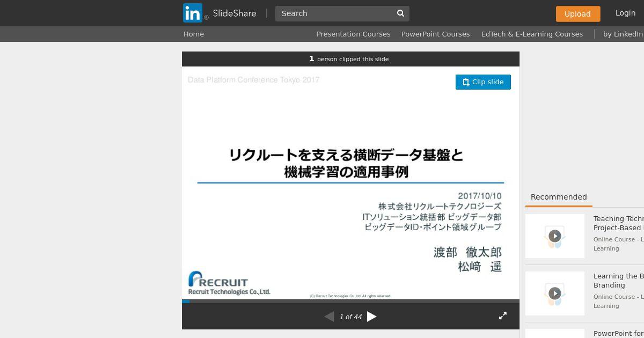Click the orange Upload button
This screenshot has width=644, height=338.
(x=577, y=14)
